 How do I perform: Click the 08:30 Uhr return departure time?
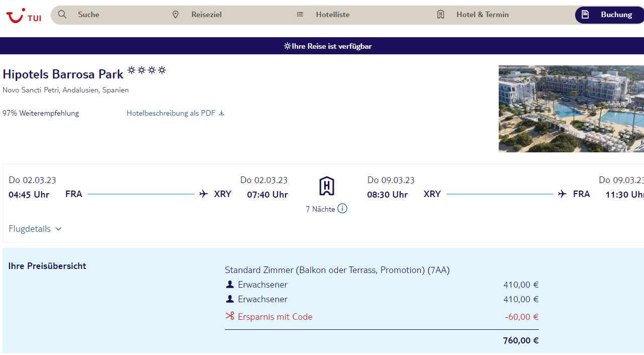(x=387, y=195)
